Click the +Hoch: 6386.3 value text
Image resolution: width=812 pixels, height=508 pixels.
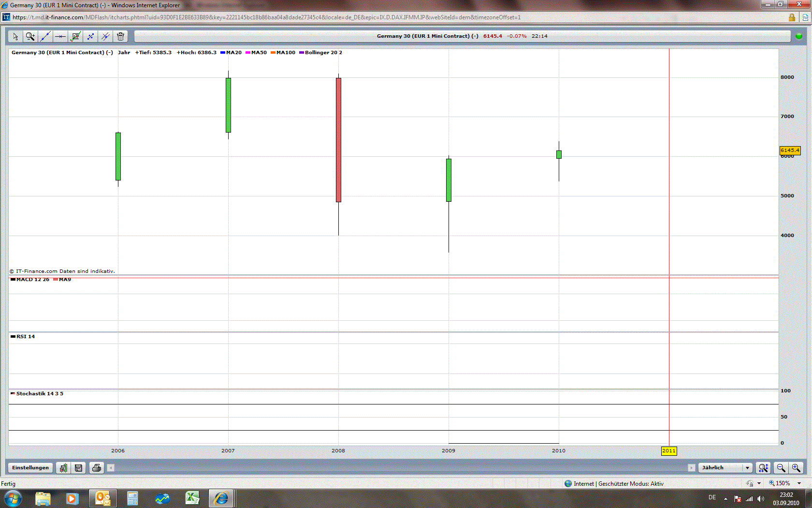[x=197, y=53]
